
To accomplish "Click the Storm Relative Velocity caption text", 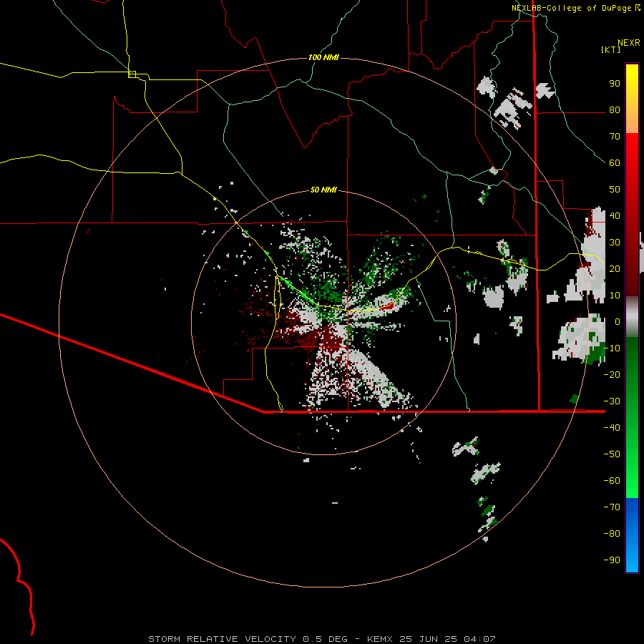I will [x=321, y=639].
